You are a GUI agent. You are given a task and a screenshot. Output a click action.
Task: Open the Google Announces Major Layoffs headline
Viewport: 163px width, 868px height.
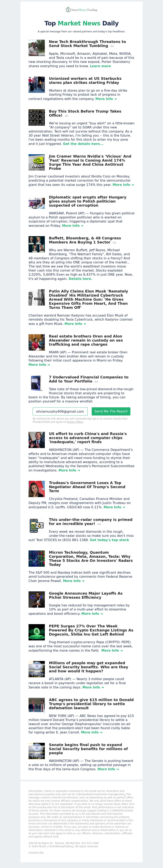[x=86, y=595]
